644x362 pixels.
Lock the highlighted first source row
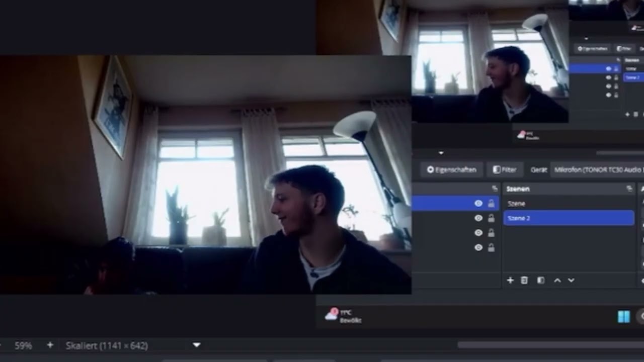tap(491, 203)
